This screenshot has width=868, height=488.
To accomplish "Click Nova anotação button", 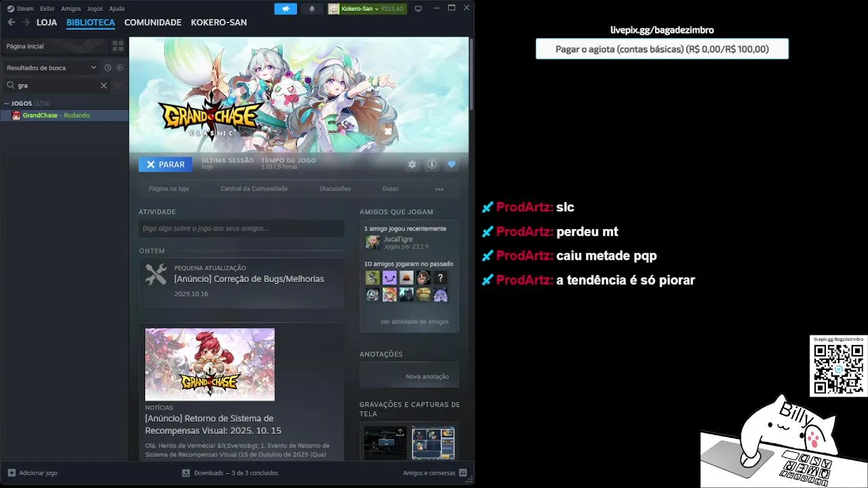I will click(410, 376).
